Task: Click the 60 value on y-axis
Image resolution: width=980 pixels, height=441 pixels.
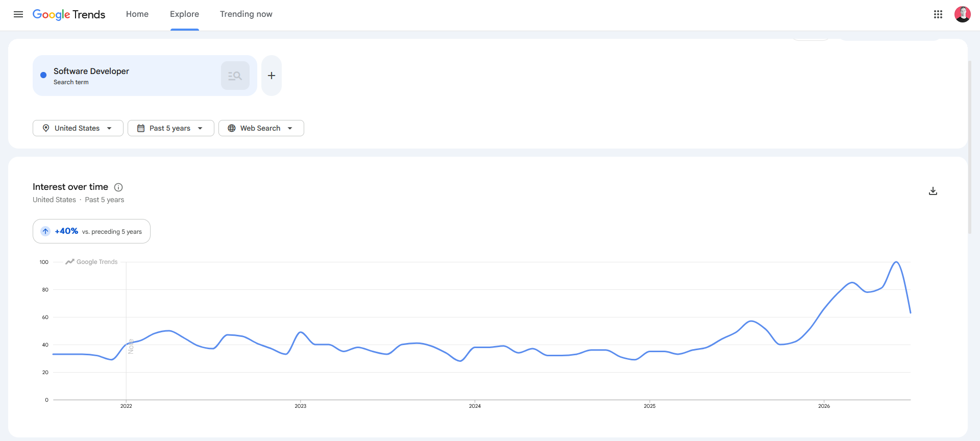Action: (45, 317)
